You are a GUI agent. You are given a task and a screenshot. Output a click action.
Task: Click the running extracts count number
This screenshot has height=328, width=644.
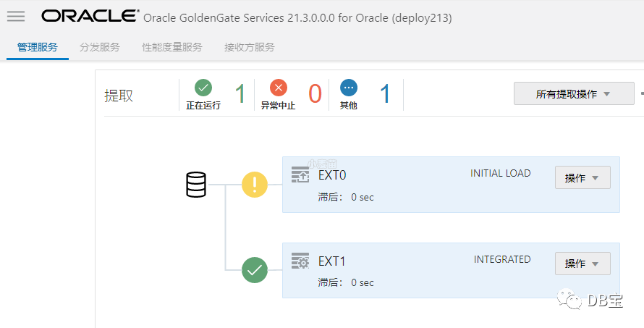pyautogui.click(x=240, y=93)
